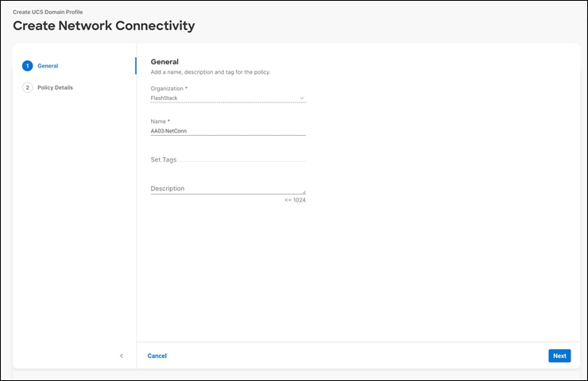Click the Description text area
The width and height of the screenshot is (588, 381).
tap(228, 188)
